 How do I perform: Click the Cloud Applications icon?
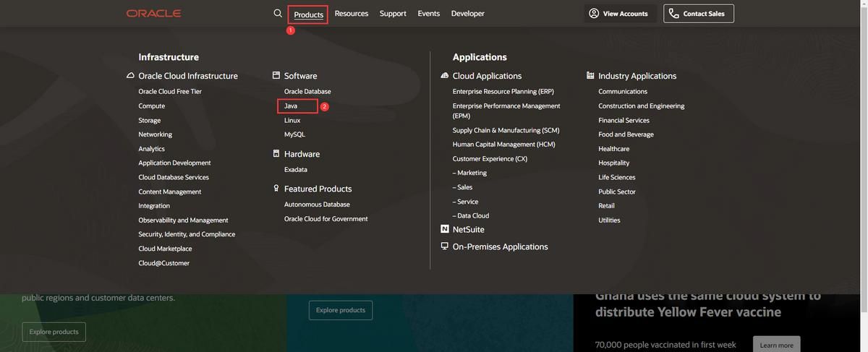pos(445,76)
